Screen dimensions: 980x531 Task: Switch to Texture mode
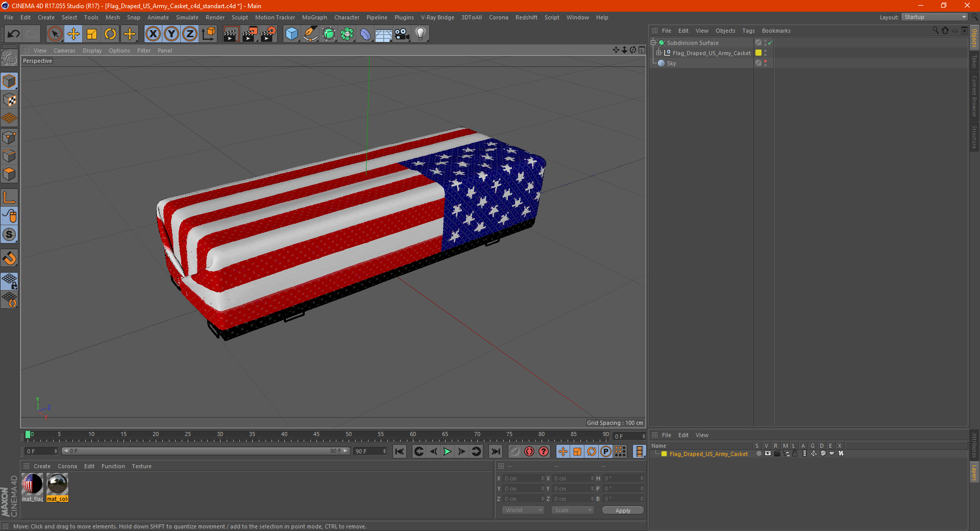click(9, 100)
